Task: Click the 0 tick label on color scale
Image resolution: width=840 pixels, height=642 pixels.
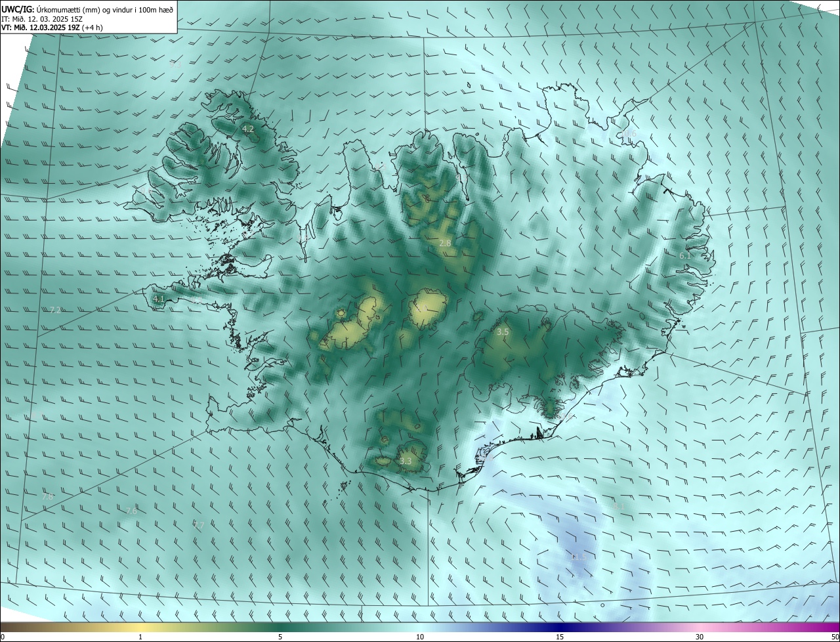Action: (3, 637)
